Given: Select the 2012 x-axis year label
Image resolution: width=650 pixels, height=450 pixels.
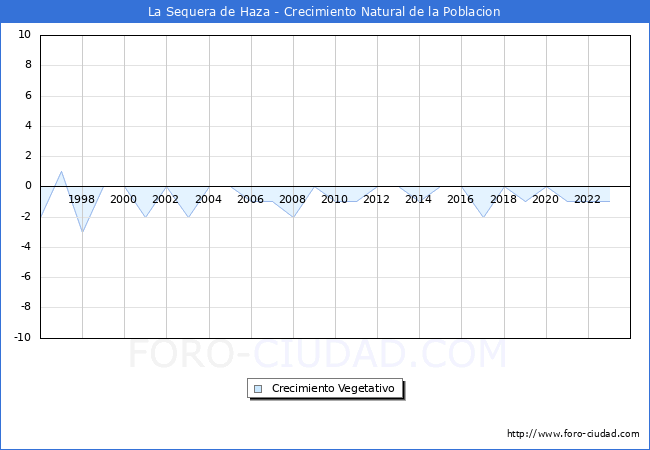Looking at the screenshot, I should [377, 199].
